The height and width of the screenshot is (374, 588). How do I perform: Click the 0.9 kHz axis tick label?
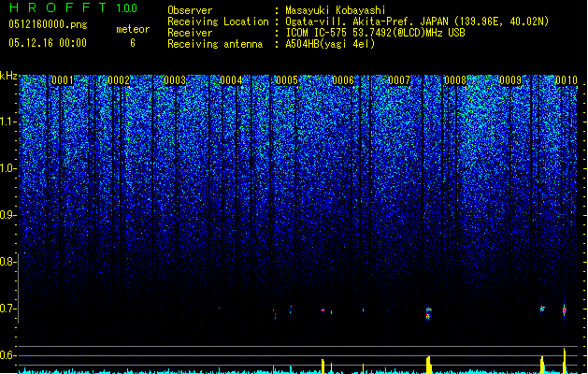[8, 215]
